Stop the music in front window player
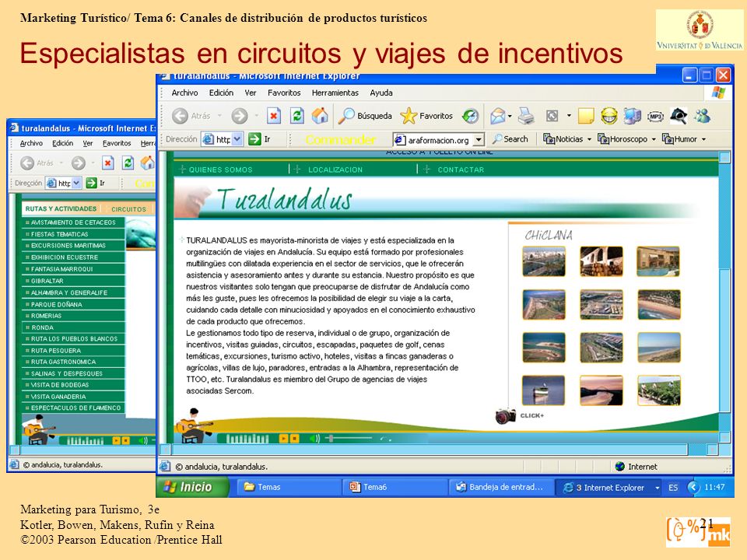 [294, 438]
